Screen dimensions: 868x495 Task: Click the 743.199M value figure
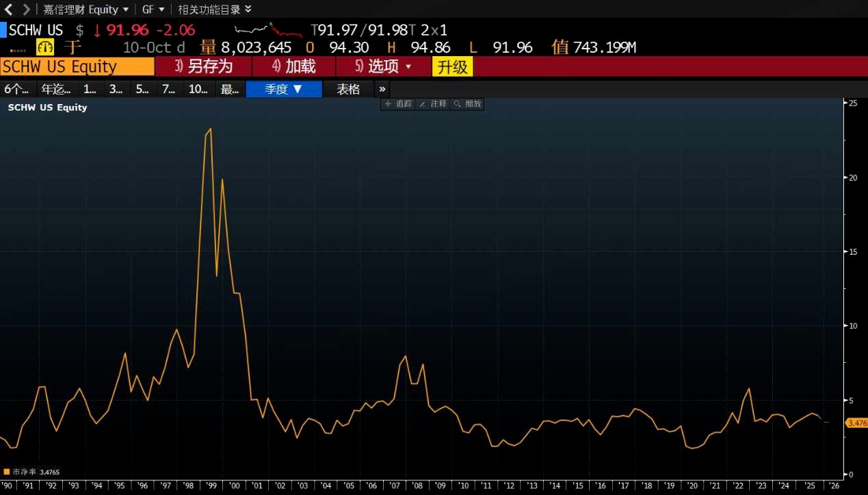605,47
